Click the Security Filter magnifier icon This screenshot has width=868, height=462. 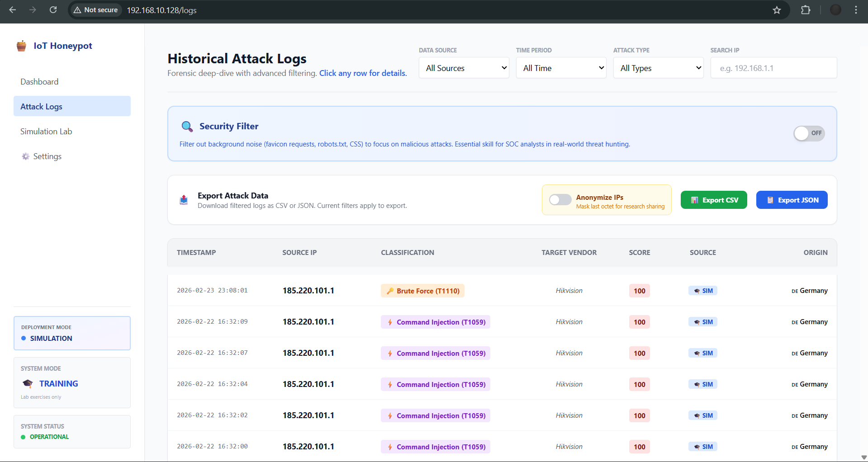(x=187, y=127)
